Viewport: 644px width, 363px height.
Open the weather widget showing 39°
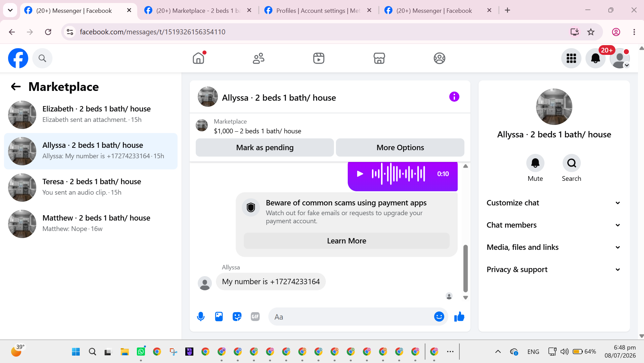click(17, 351)
